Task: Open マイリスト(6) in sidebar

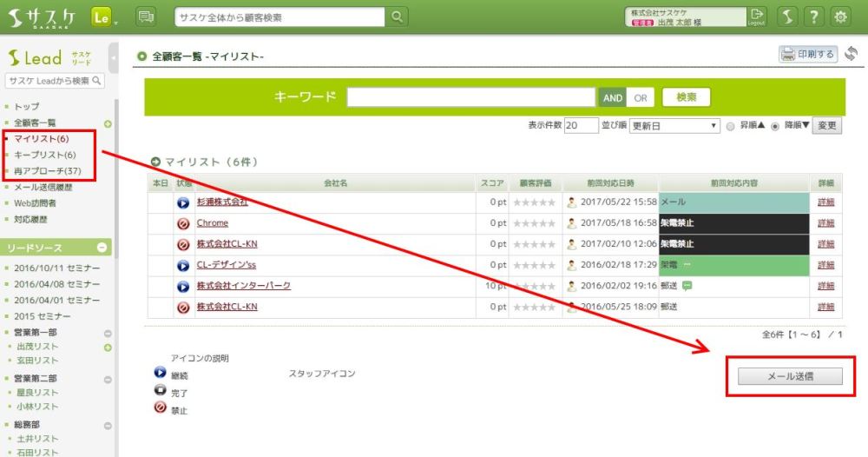Action: pyautogui.click(x=42, y=138)
